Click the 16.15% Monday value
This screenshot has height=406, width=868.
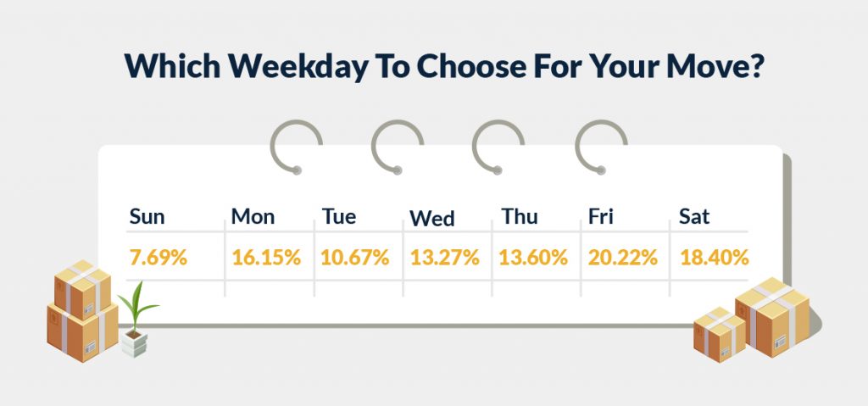point(266,258)
